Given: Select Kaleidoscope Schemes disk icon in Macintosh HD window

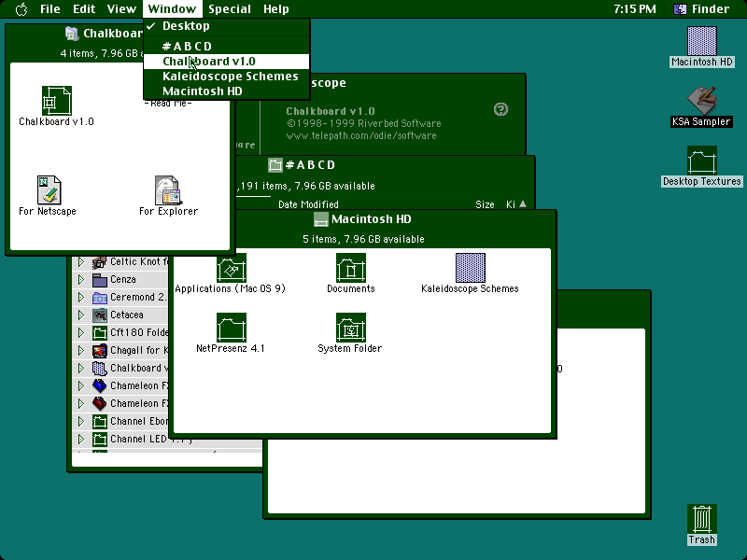Looking at the screenshot, I should point(471,268).
